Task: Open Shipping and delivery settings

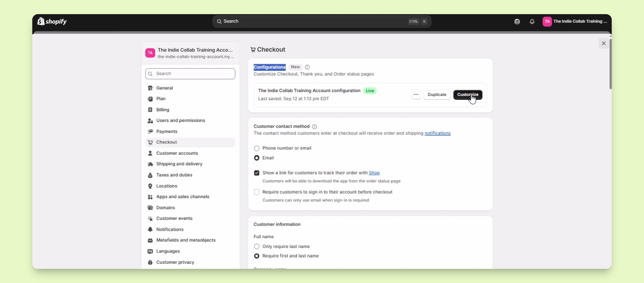Action: point(190,164)
